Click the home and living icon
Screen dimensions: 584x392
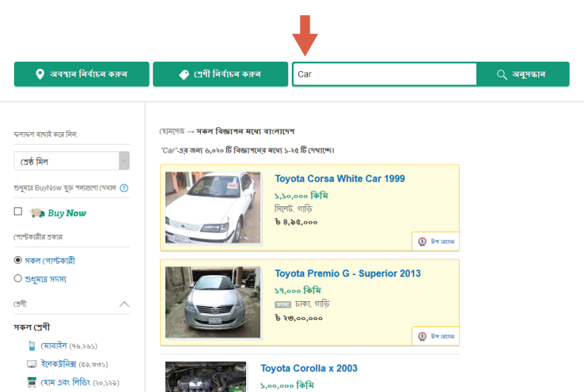(32, 383)
